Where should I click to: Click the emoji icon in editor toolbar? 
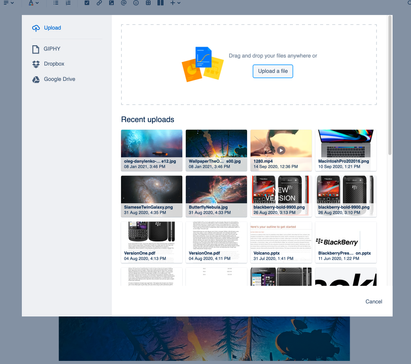pyautogui.click(x=136, y=3)
